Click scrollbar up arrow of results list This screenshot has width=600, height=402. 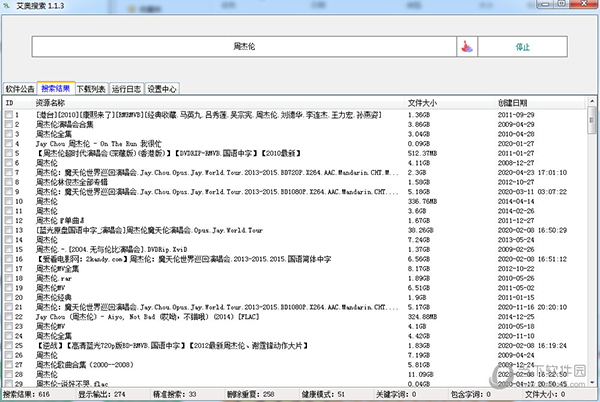(592, 101)
